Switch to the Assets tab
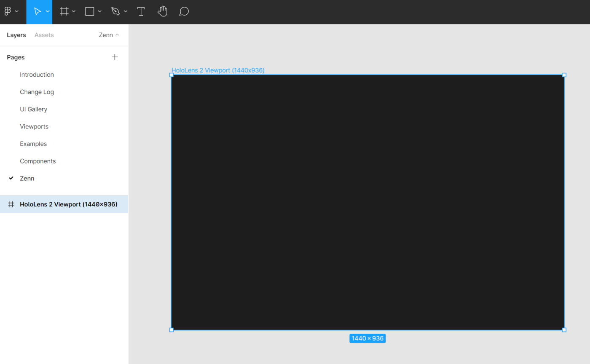 point(44,35)
